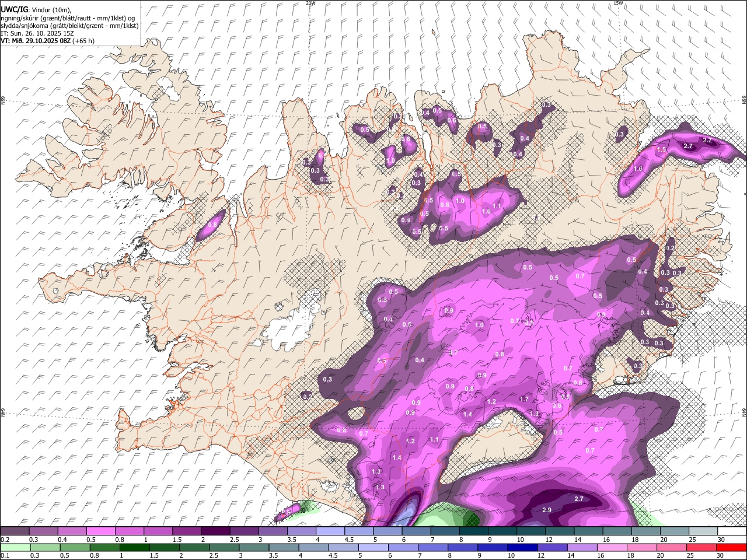Click the '0.1' label on bottom legend row

point(4,556)
